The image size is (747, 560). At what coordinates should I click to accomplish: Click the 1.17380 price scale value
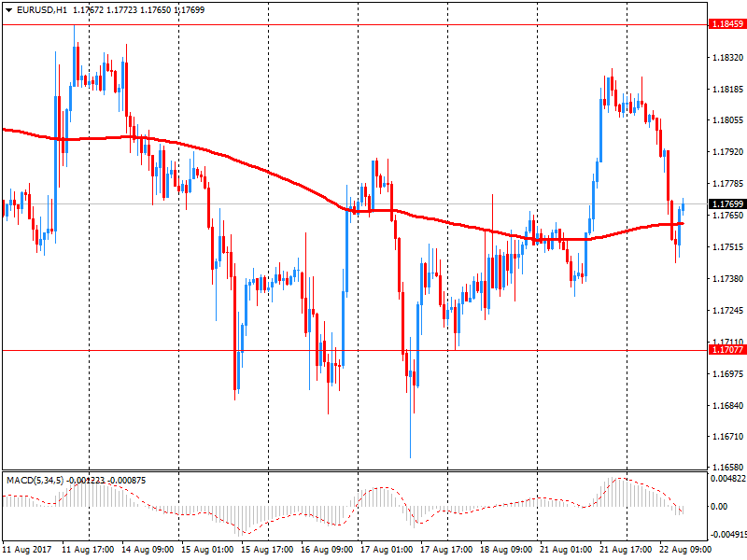(727, 278)
